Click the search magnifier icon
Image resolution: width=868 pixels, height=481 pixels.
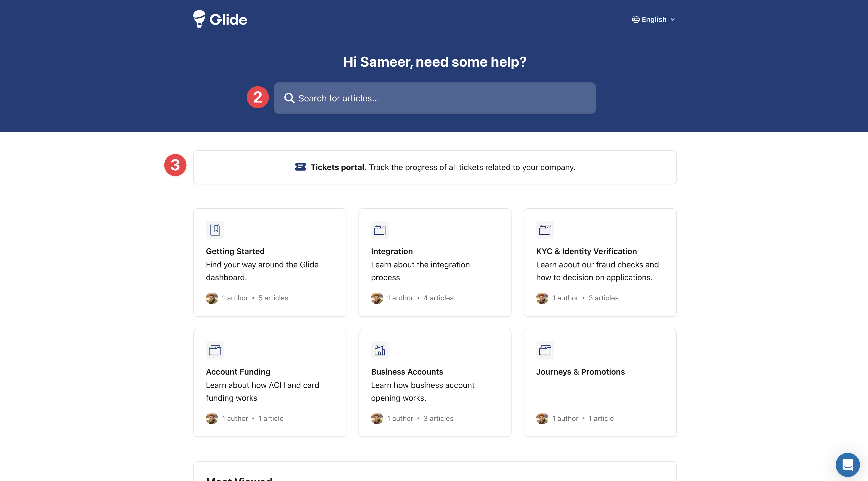click(x=289, y=98)
